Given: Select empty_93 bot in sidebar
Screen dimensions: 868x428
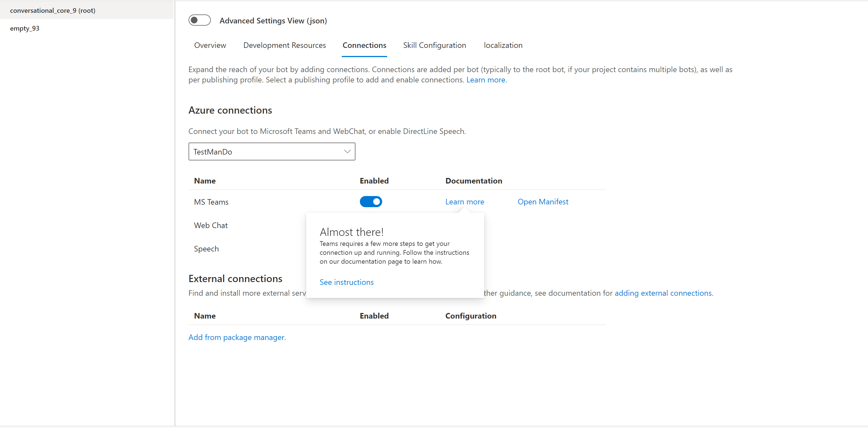Looking at the screenshot, I should [x=24, y=28].
